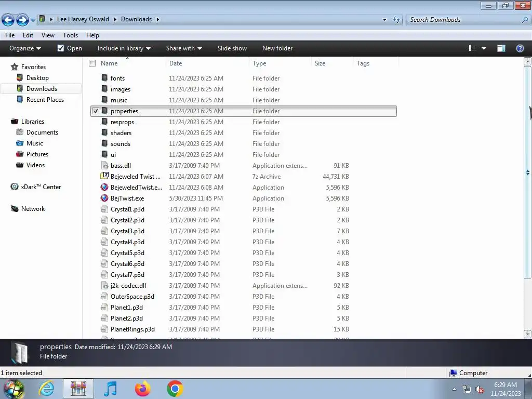The height and width of the screenshot is (399, 532).
Task: Open the music player taskbar icon
Action: tap(110, 389)
